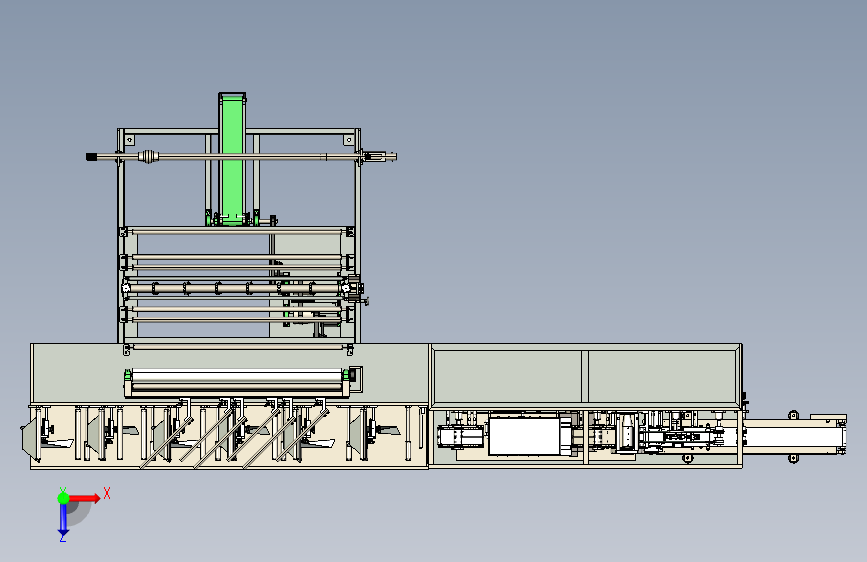
Task: Select the long white roller below the frame
Action: tap(237, 377)
